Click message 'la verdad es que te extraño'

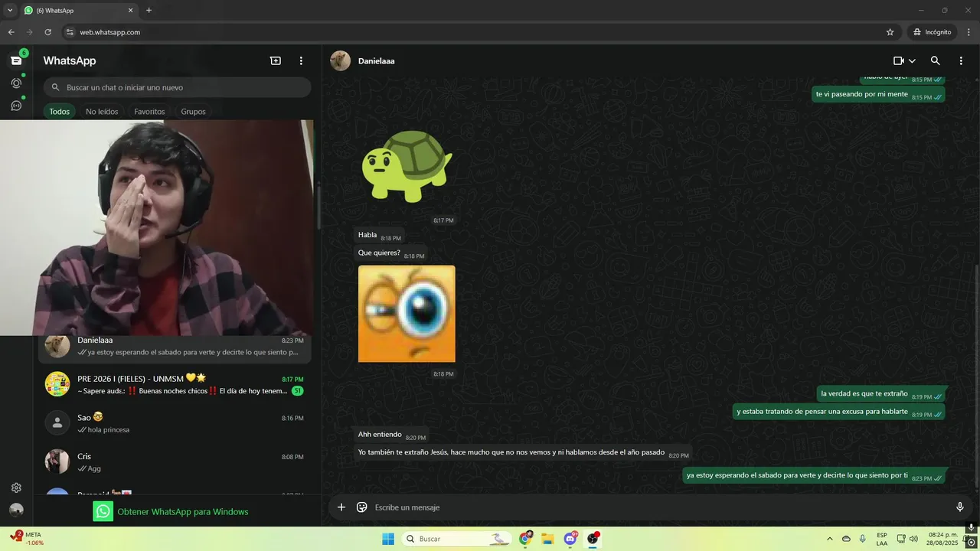pyautogui.click(x=880, y=394)
